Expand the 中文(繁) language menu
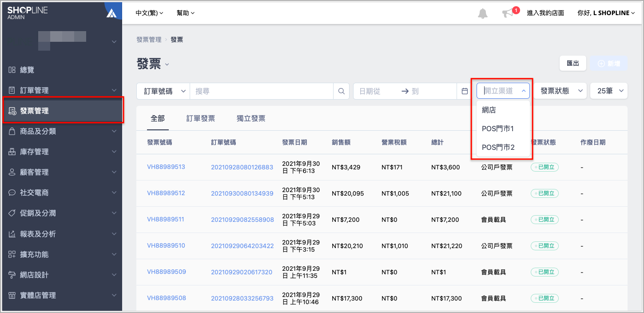 point(150,13)
